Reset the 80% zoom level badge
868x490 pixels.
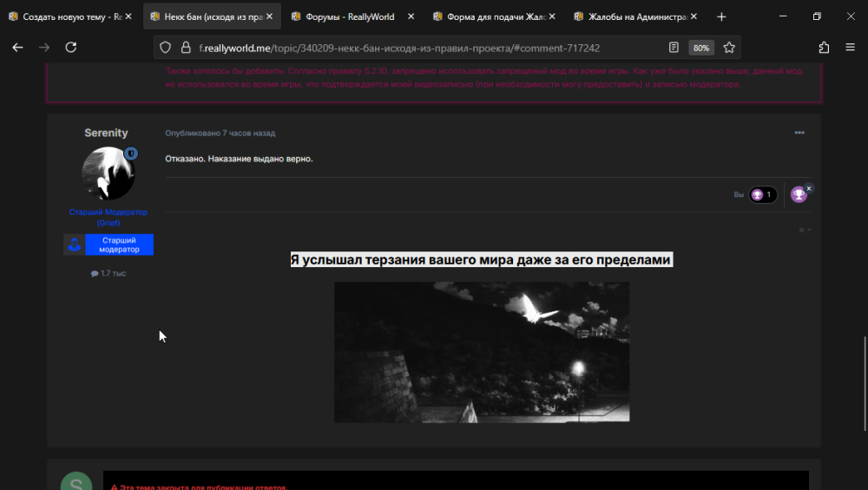click(700, 48)
